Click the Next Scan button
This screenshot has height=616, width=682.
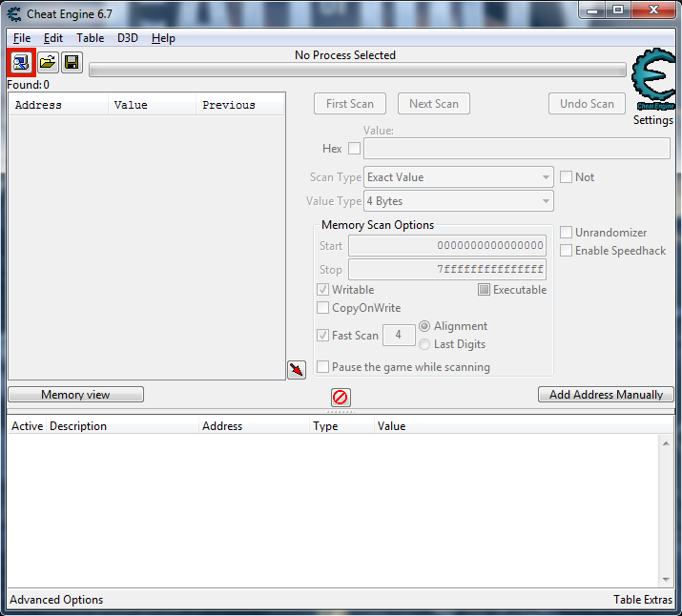pyautogui.click(x=434, y=104)
